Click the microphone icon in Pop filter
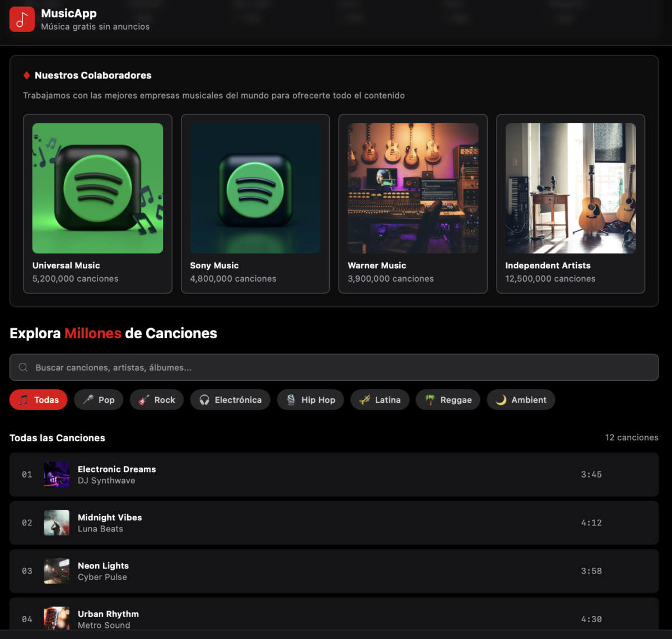This screenshot has width=672, height=639. tap(88, 400)
